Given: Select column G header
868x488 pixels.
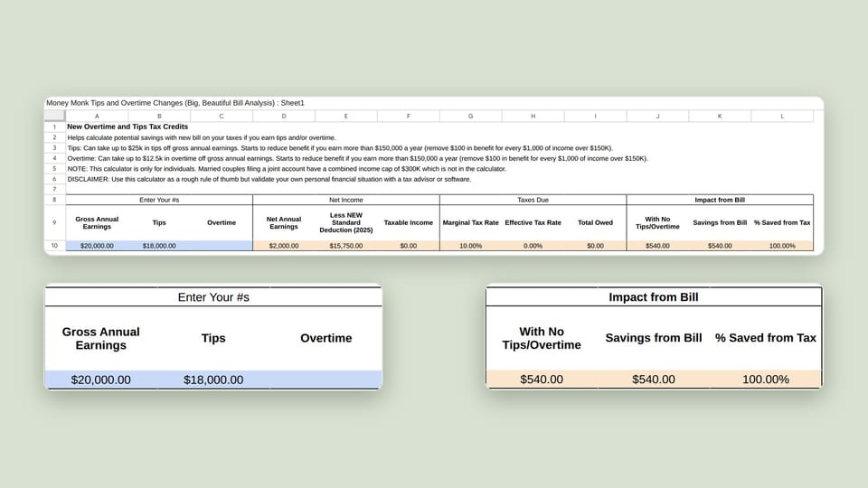Looking at the screenshot, I should point(470,117).
